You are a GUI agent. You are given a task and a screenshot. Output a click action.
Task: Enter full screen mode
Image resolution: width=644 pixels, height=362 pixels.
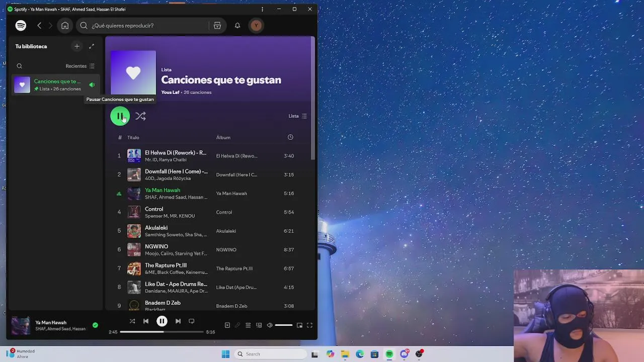(x=309, y=325)
